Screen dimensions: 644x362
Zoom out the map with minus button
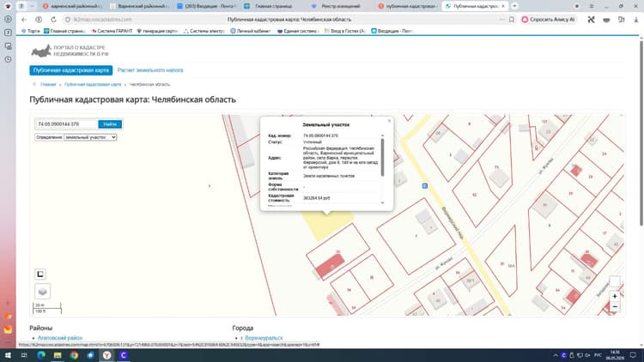(x=615, y=306)
